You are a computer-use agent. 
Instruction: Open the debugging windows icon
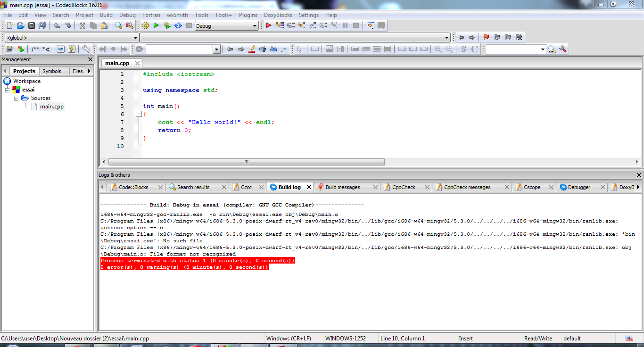(371, 25)
